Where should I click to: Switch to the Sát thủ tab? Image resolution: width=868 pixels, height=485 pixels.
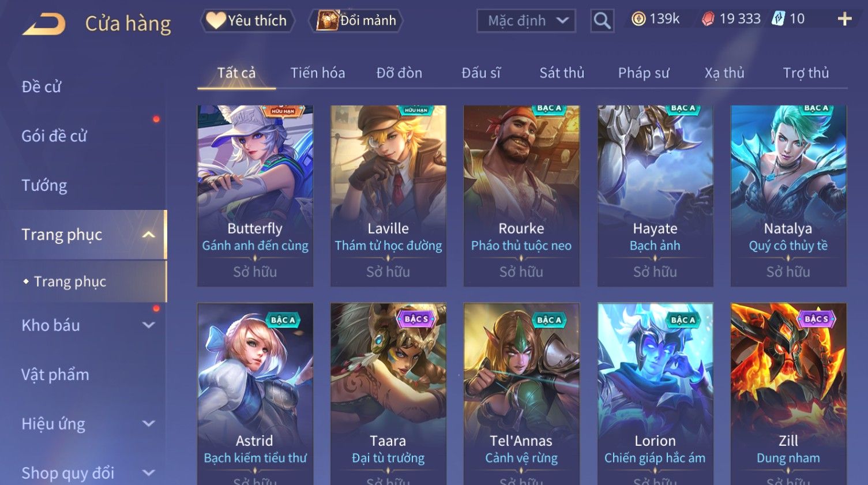pos(562,73)
